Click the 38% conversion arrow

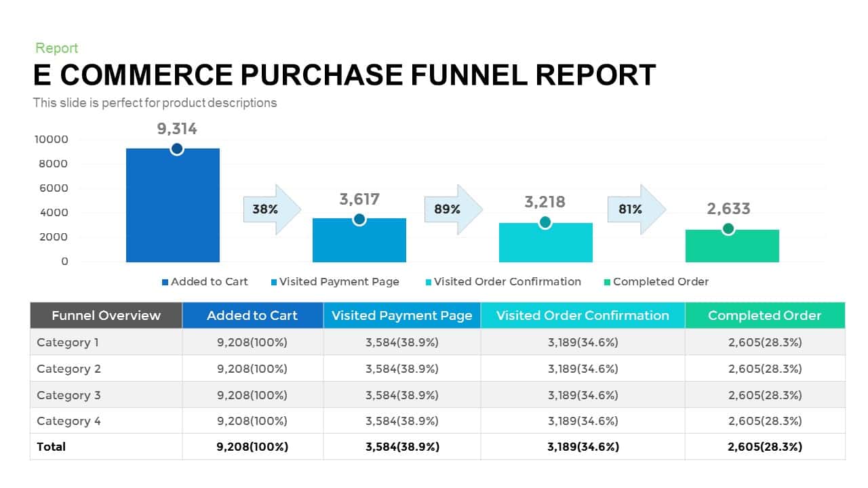coord(271,209)
